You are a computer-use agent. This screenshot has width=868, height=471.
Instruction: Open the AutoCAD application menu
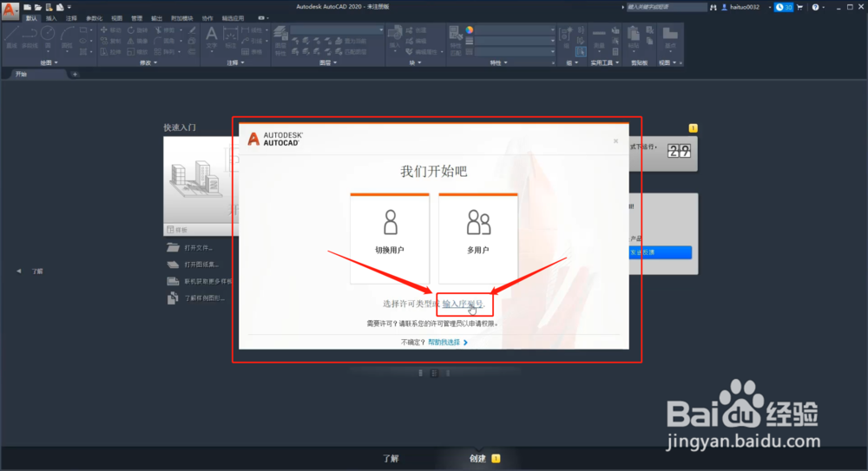click(10, 10)
